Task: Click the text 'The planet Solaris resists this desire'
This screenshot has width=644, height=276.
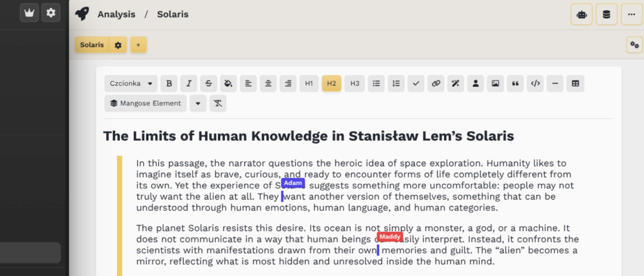Action: click(220, 228)
